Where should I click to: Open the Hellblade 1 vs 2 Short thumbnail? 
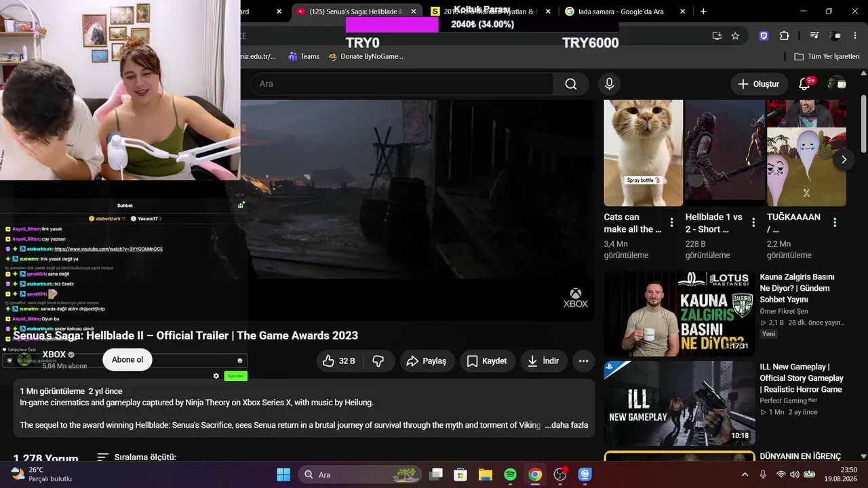tap(725, 153)
